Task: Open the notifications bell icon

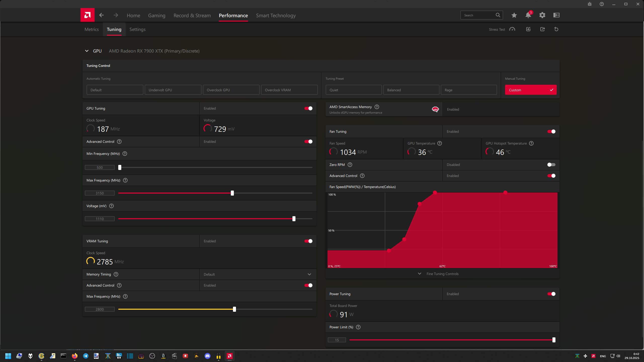Action: (528, 15)
